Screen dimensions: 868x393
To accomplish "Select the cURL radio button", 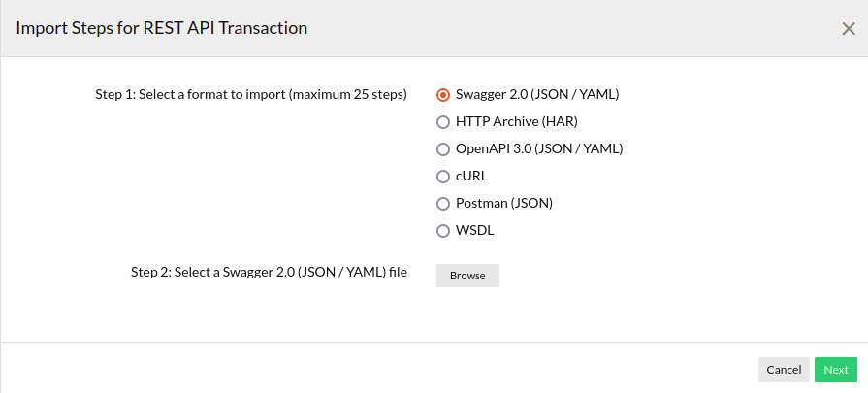I will (443, 177).
